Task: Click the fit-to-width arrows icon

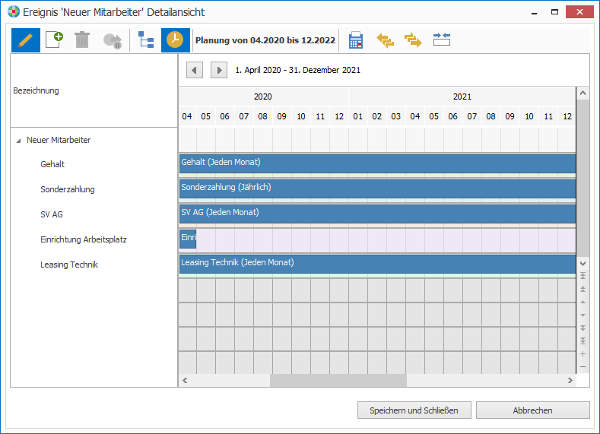Action: pos(441,39)
